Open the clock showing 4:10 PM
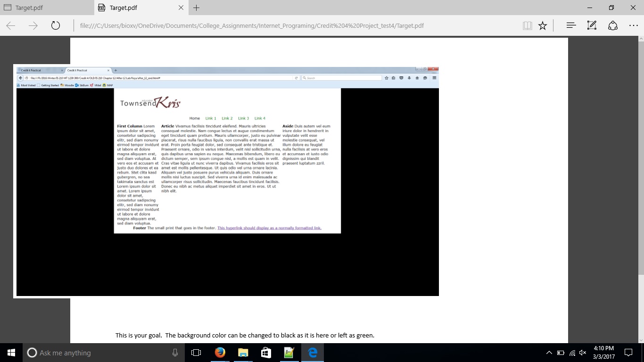Image resolution: width=644 pixels, height=362 pixels. (604, 353)
